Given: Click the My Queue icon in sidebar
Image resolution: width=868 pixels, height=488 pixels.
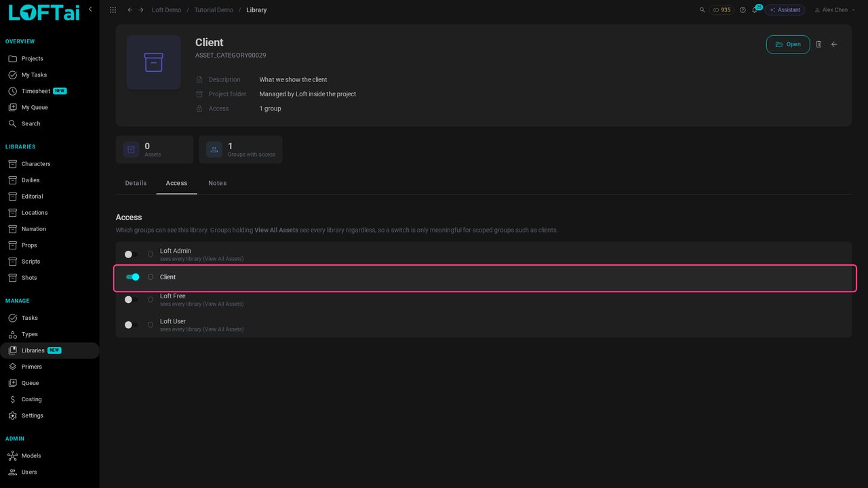Looking at the screenshot, I should click(12, 107).
